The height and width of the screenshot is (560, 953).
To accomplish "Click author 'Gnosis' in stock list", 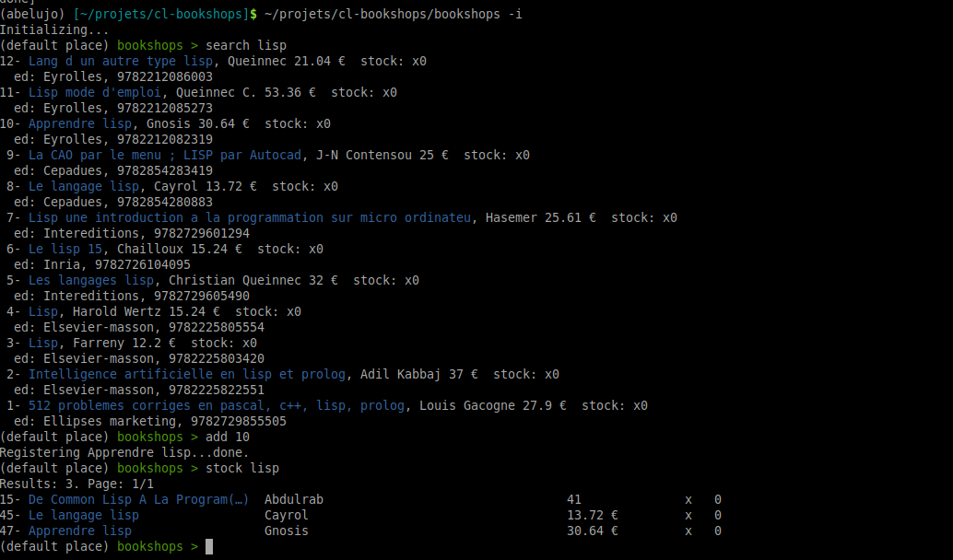I will 287,531.
